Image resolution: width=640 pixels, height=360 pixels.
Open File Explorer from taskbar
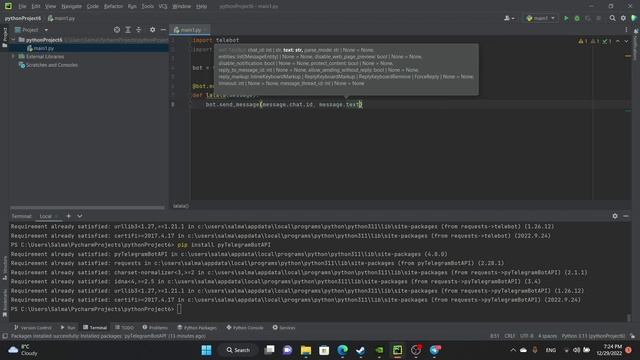306,350
